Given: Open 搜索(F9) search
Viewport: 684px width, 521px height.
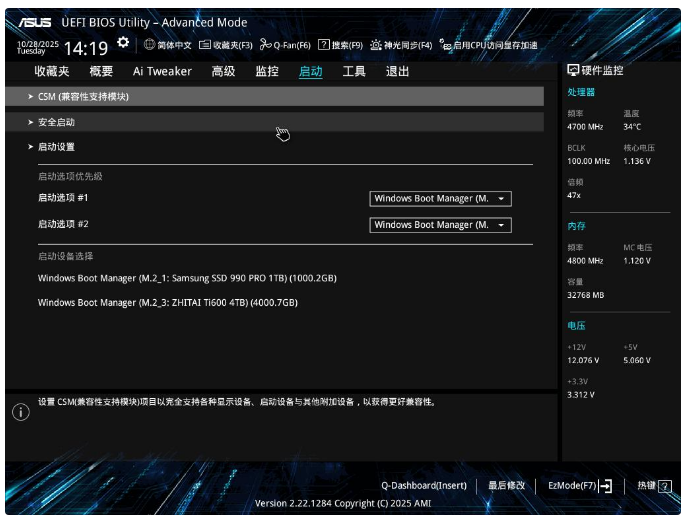Looking at the screenshot, I should tap(340, 45).
